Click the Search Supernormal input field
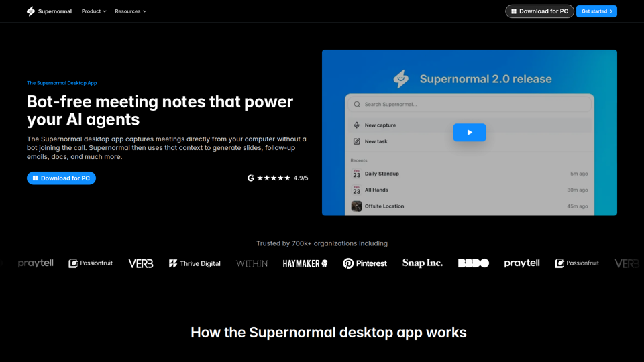The height and width of the screenshot is (362, 644). (x=470, y=105)
